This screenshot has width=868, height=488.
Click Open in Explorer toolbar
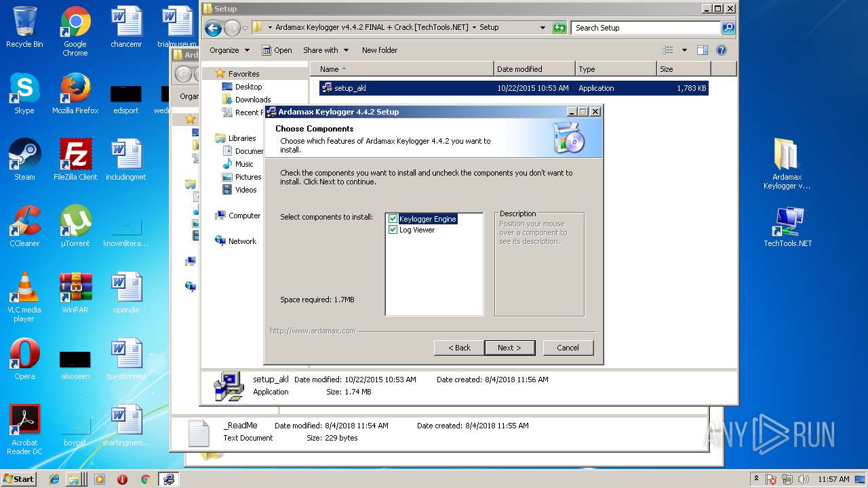[x=277, y=50]
